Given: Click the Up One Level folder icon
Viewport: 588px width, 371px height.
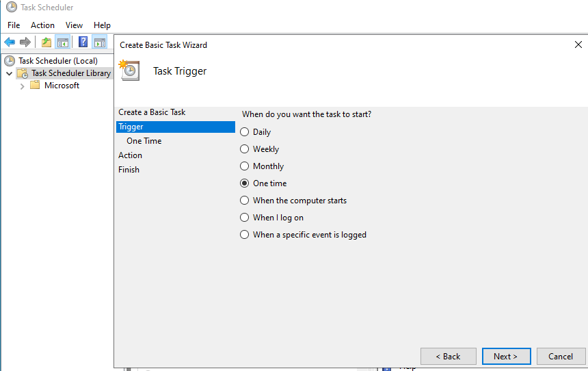Looking at the screenshot, I should (x=46, y=42).
